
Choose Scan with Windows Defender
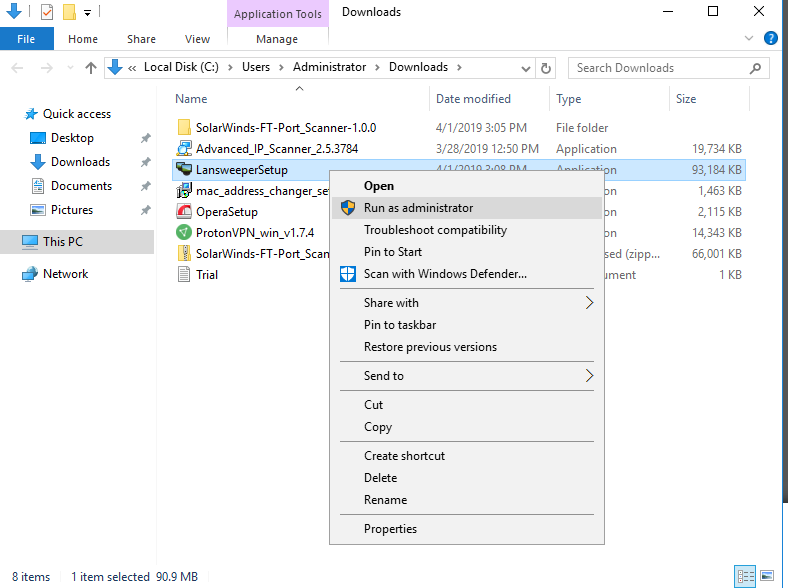[x=466, y=274]
